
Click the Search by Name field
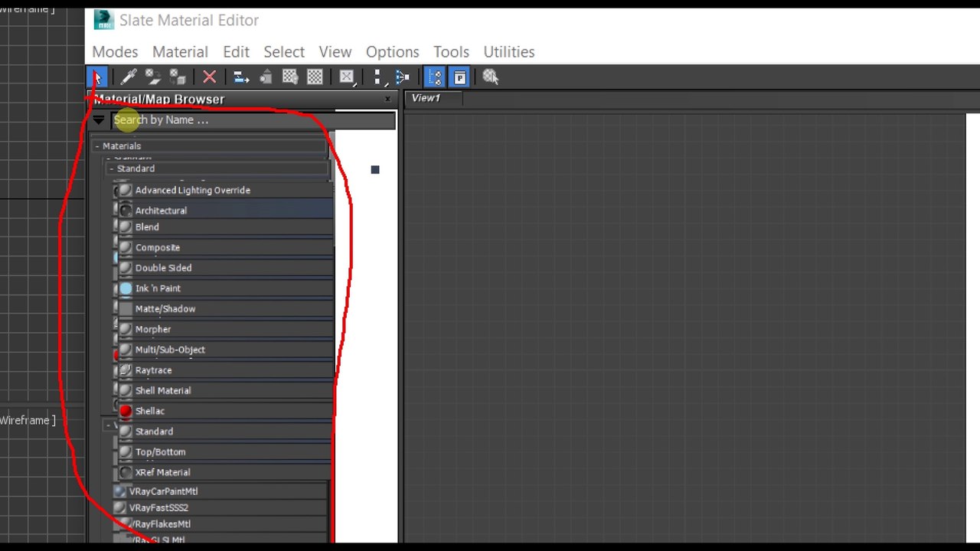(253, 120)
